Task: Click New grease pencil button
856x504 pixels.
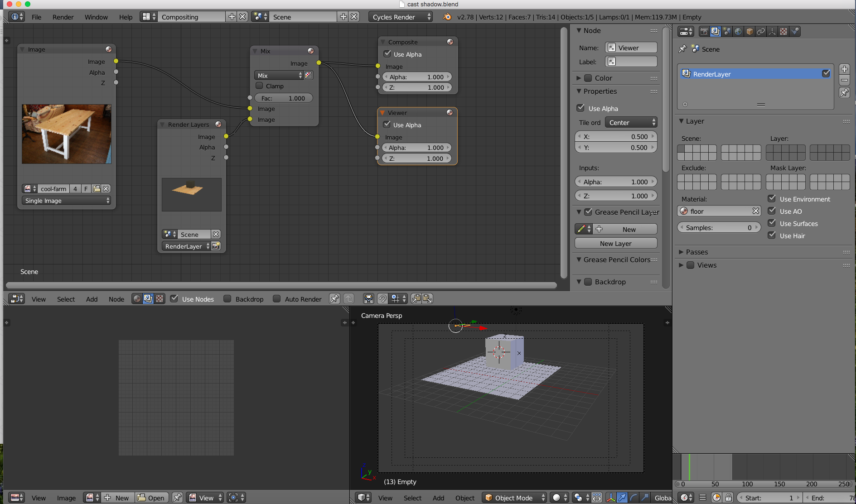Action: point(625,229)
